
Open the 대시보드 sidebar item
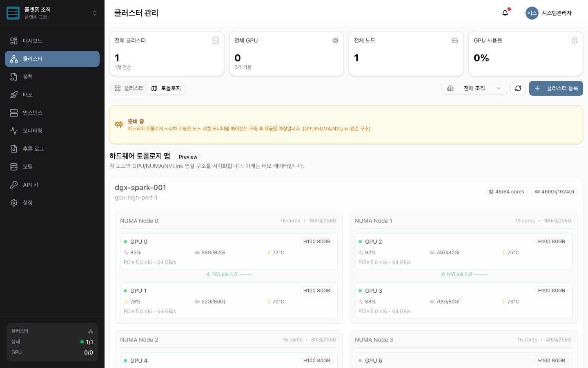coord(52,41)
